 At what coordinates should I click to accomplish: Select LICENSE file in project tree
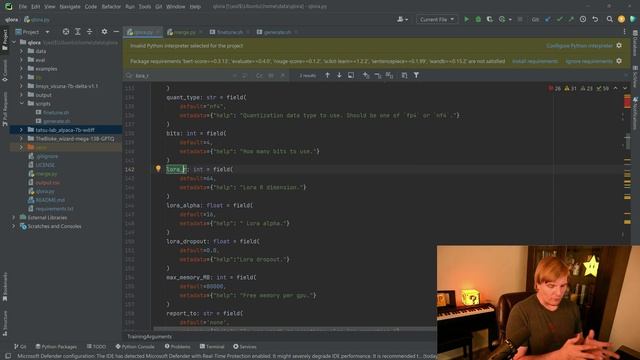45,165
